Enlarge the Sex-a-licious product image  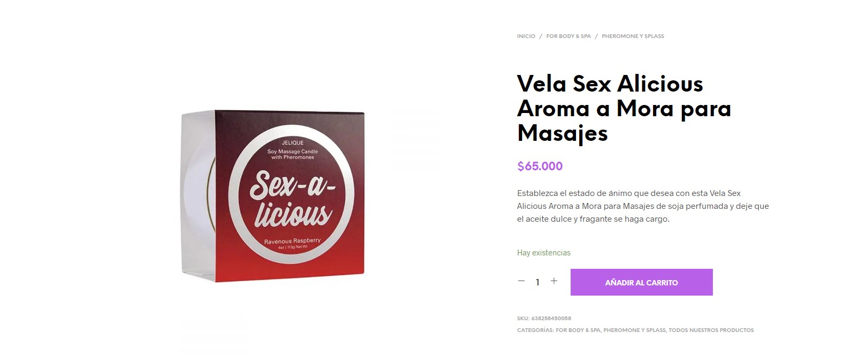273,195
